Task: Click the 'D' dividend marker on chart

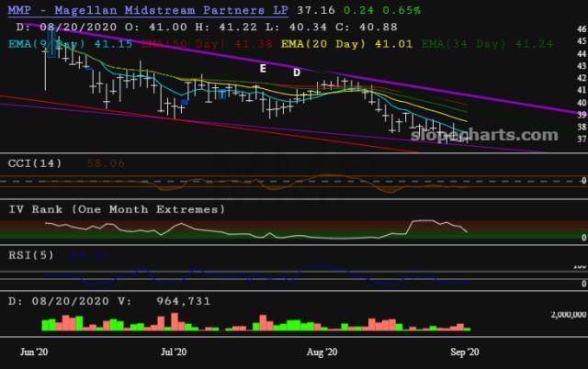Action: coord(296,72)
